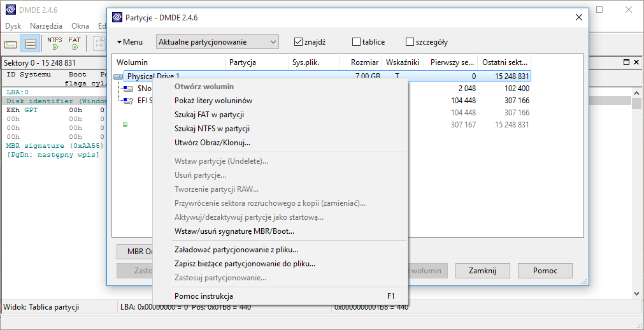Click the Zamknij button
This screenshot has height=330, width=644.
[483, 271]
